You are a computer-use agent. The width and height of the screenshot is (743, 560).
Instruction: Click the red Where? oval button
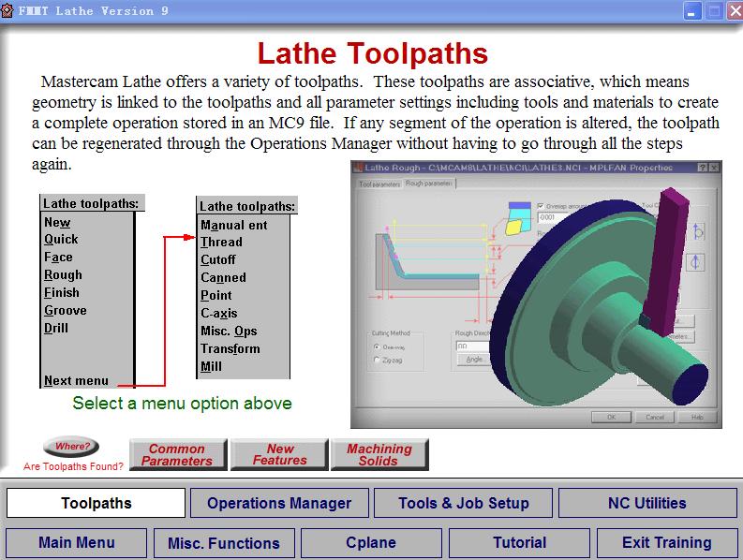pyautogui.click(x=71, y=447)
